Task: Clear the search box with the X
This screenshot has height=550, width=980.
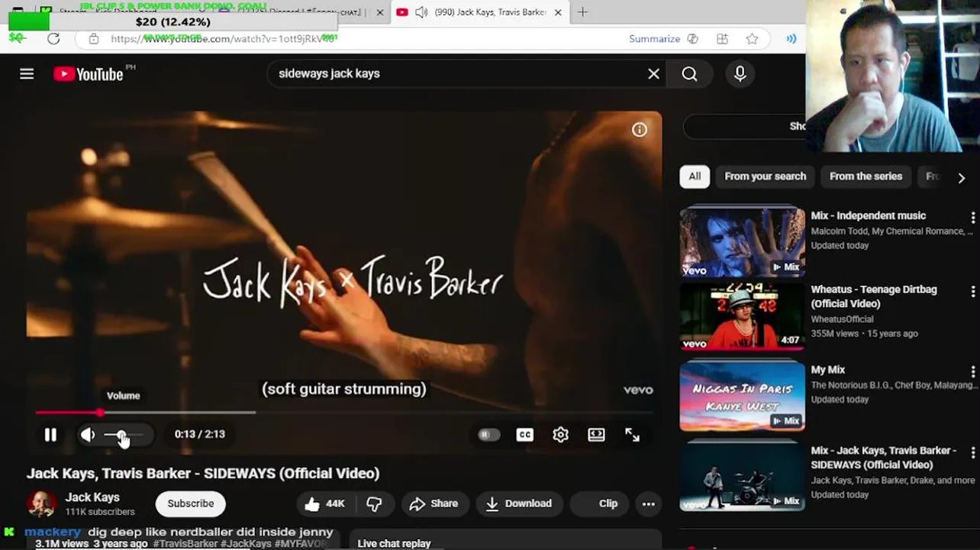Action: (x=653, y=73)
